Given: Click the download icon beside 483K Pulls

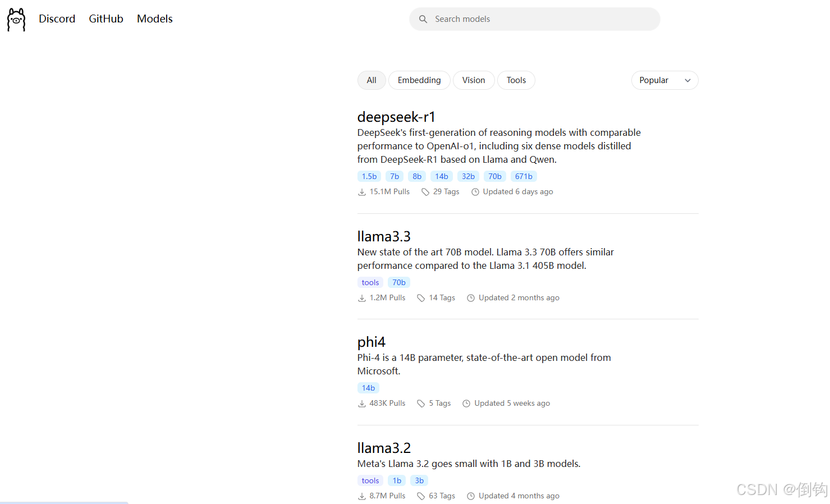Looking at the screenshot, I should pyautogui.click(x=362, y=404).
